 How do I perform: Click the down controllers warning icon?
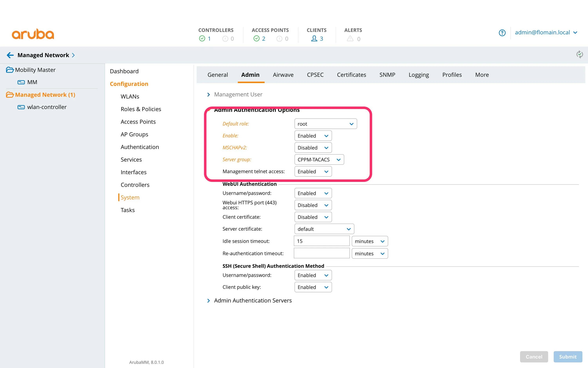tap(225, 39)
